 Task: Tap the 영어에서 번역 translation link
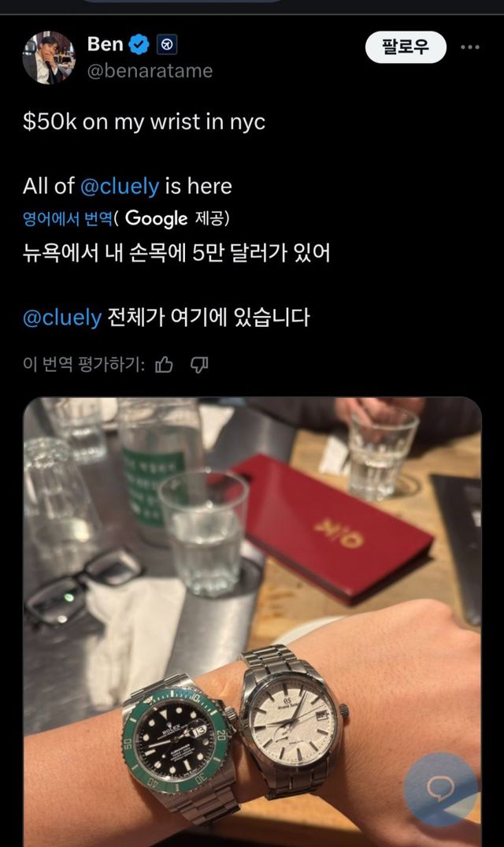coord(68,219)
